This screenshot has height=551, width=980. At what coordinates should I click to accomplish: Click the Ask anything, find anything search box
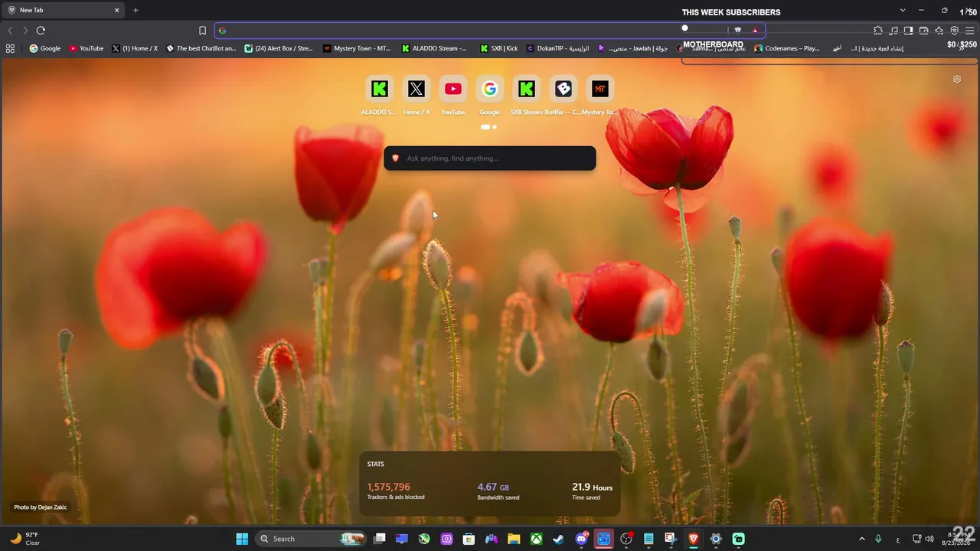490,158
